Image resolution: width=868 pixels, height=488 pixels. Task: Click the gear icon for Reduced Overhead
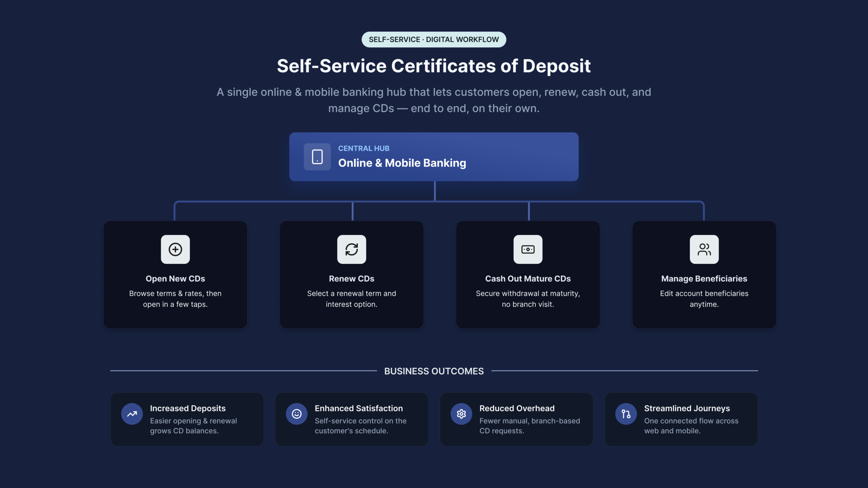coord(461,414)
